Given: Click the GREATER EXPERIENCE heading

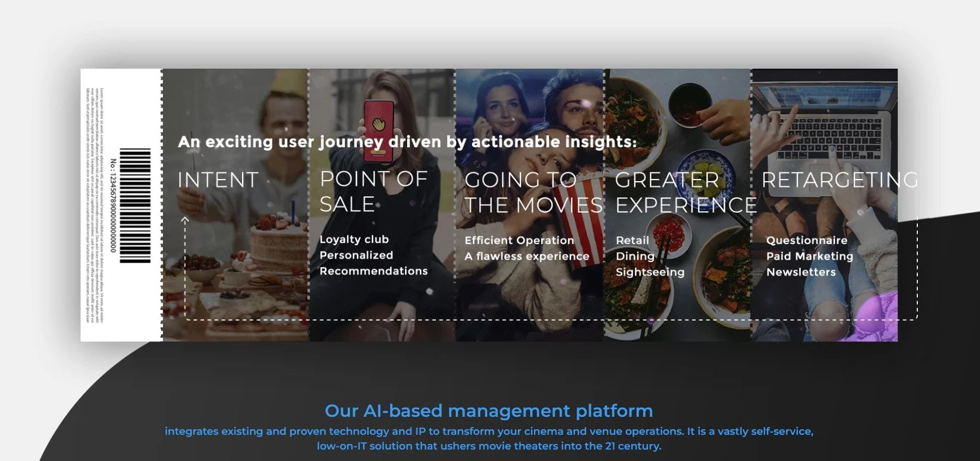Looking at the screenshot, I should click(x=686, y=193).
